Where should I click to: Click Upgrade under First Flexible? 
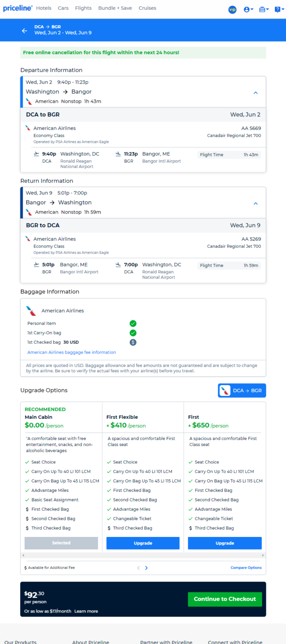coord(143,543)
